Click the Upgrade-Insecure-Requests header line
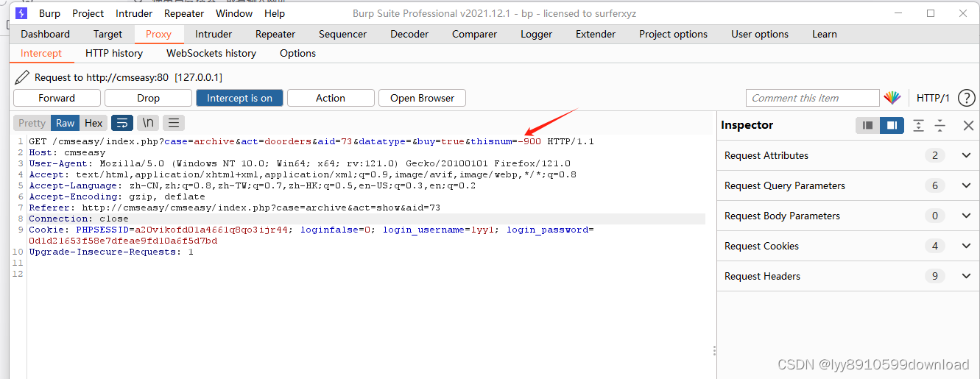980x379 pixels. tap(111, 252)
